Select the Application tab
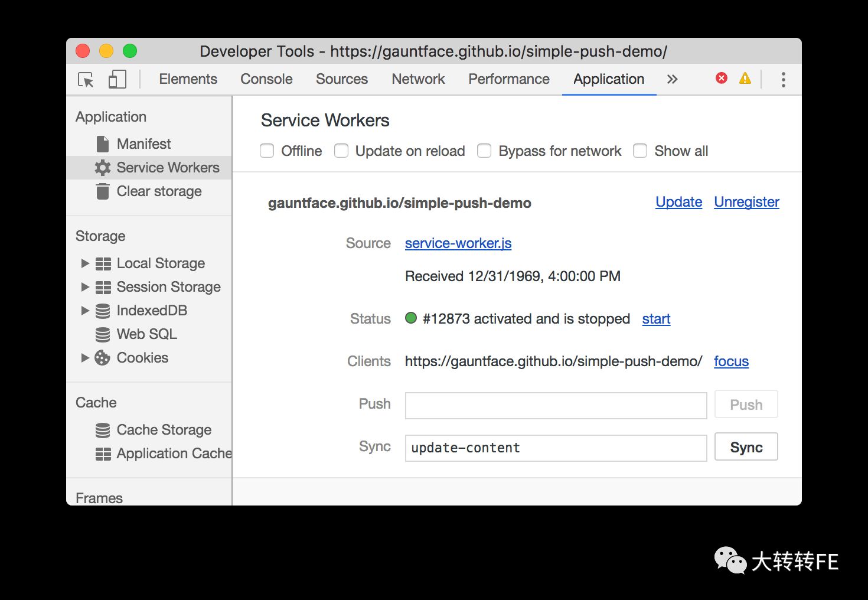868x600 pixels. pyautogui.click(x=609, y=79)
